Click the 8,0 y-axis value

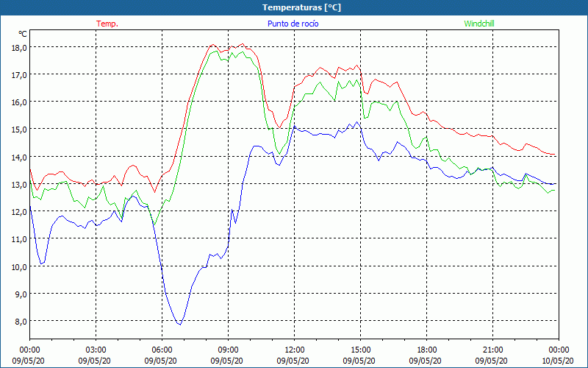point(21,322)
